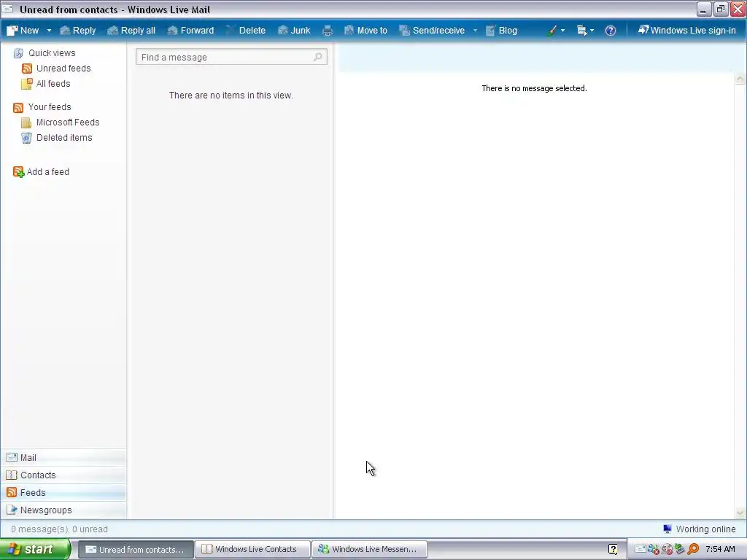Click the Add a feed link
This screenshot has width=747, height=560.
[x=47, y=171]
